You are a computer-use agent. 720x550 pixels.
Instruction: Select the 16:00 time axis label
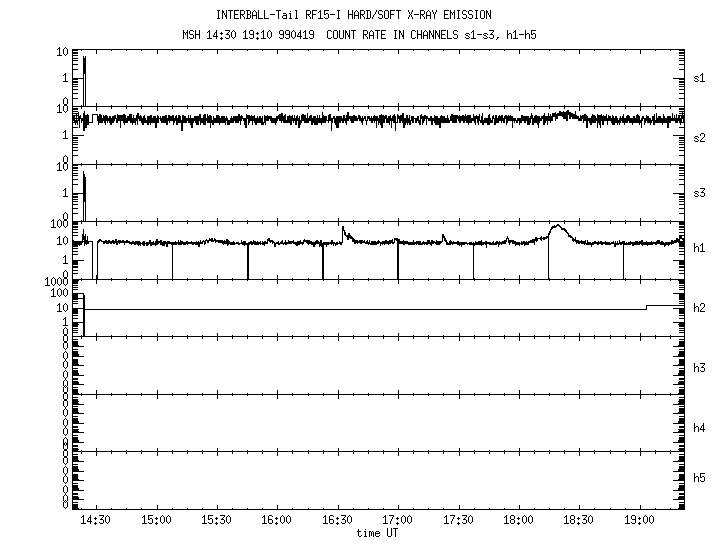277,521
